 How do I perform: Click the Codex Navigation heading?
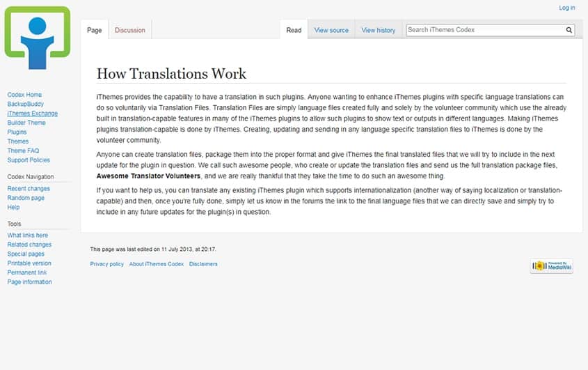[x=31, y=176]
